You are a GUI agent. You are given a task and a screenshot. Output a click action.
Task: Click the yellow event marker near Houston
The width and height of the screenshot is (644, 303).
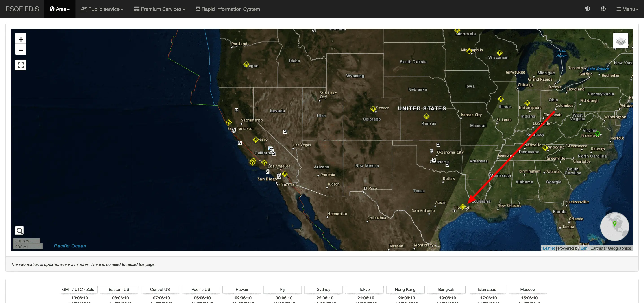tap(463, 207)
